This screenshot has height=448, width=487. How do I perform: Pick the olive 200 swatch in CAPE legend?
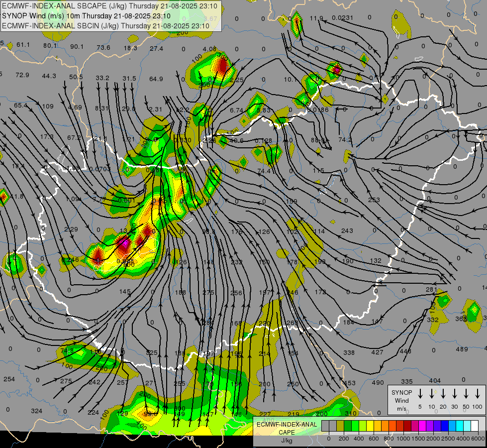340,426
